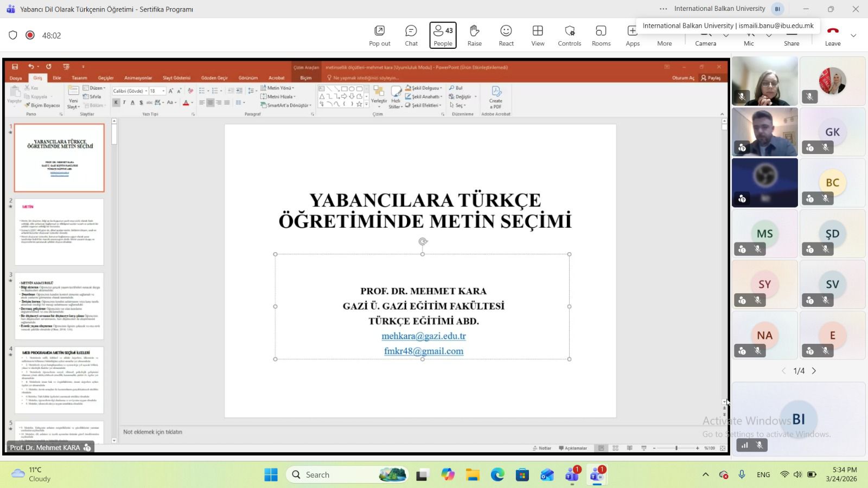Click the shield privacy icon beside timer
This screenshot has width=868, height=488.
click(x=13, y=35)
